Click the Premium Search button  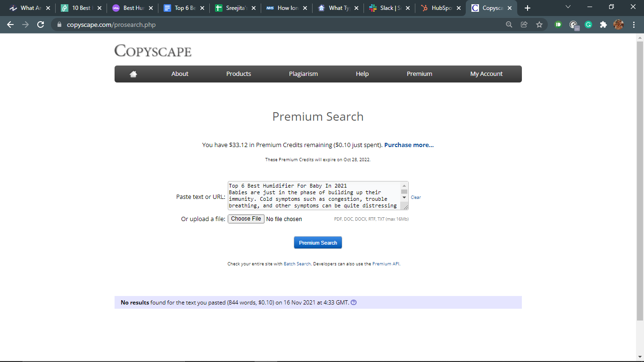(x=318, y=243)
